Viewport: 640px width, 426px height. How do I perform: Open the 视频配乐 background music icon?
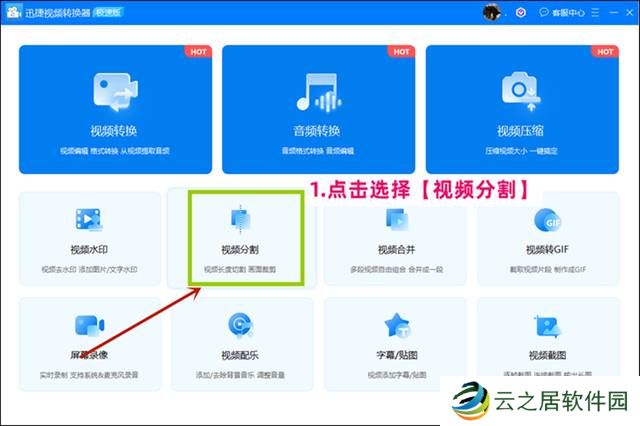coord(241,326)
